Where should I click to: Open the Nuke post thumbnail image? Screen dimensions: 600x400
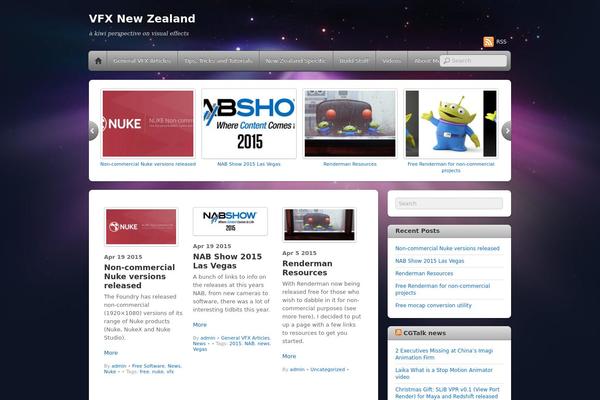(x=141, y=227)
